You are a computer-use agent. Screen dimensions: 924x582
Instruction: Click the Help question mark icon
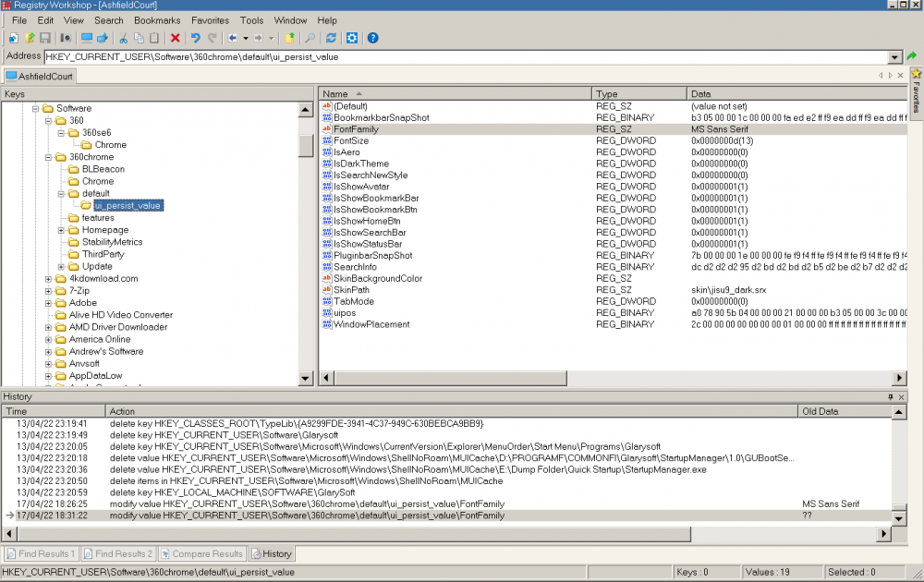click(372, 38)
